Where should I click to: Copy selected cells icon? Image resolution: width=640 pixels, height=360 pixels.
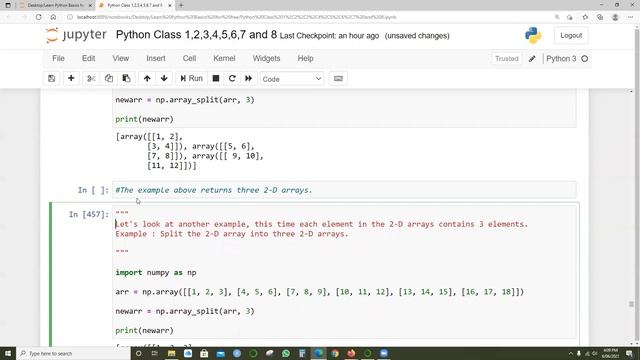(109, 78)
